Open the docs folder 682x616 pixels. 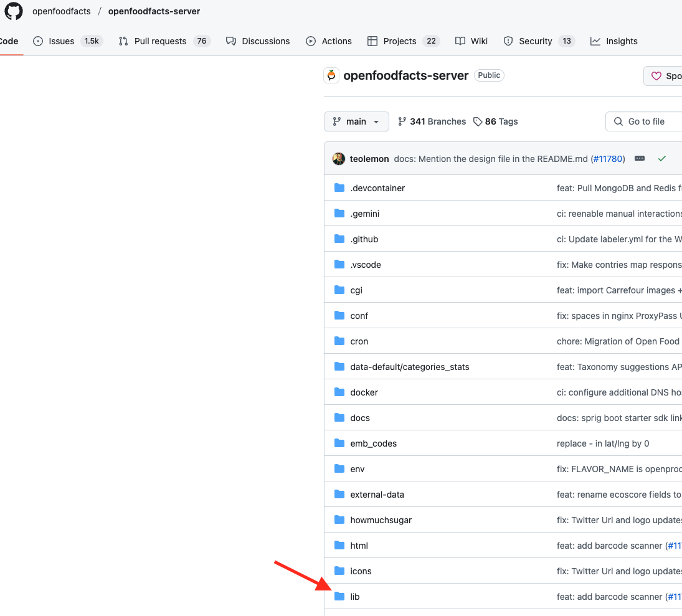[360, 418]
